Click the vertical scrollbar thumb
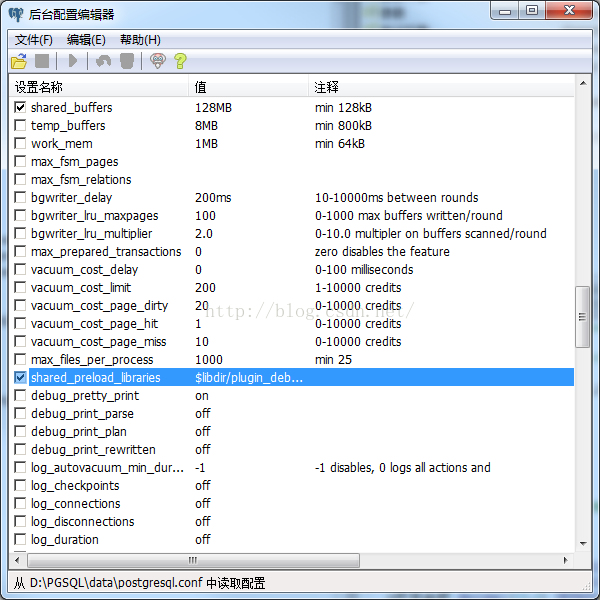The height and width of the screenshot is (600, 600). pyautogui.click(x=582, y=316)
